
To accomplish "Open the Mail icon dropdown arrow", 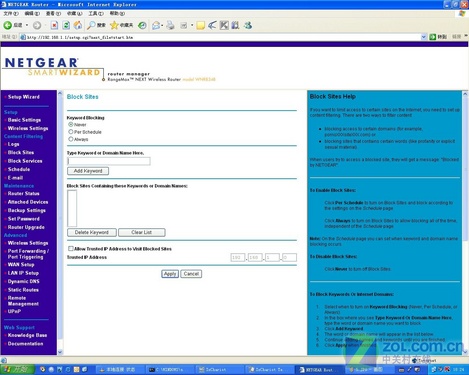I will [x=162, y=25].
